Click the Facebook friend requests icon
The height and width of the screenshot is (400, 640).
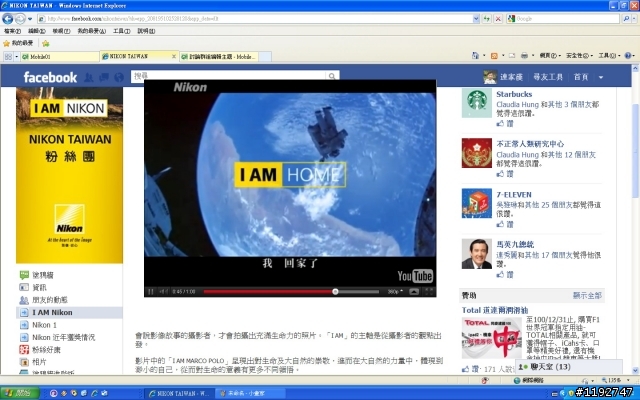(89, 77)
